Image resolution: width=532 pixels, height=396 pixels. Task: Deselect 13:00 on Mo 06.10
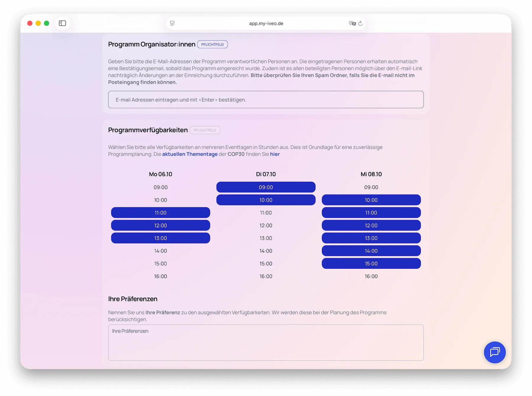[x=160, y=238]
